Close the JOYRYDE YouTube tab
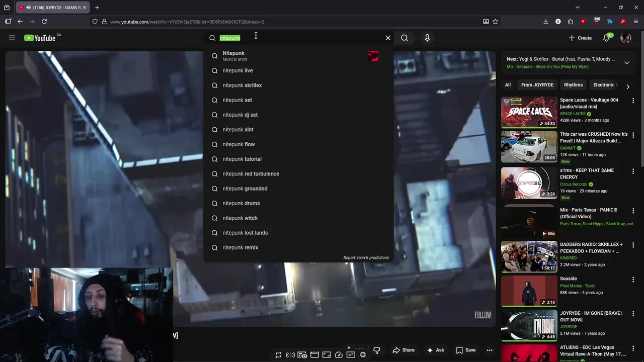The image size is (644, 362). [x=85, y=8]
